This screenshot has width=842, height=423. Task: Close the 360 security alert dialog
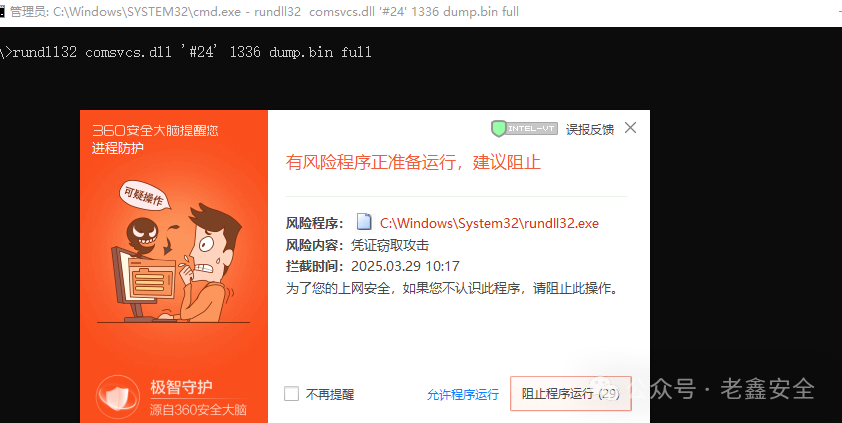(x=630, y=128)
